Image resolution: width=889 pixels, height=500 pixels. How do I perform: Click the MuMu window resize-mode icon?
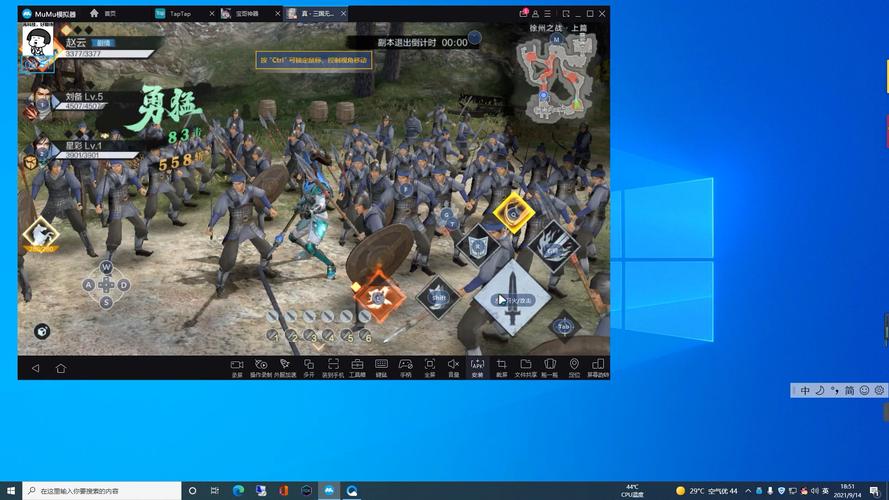[x=566, y=13]
